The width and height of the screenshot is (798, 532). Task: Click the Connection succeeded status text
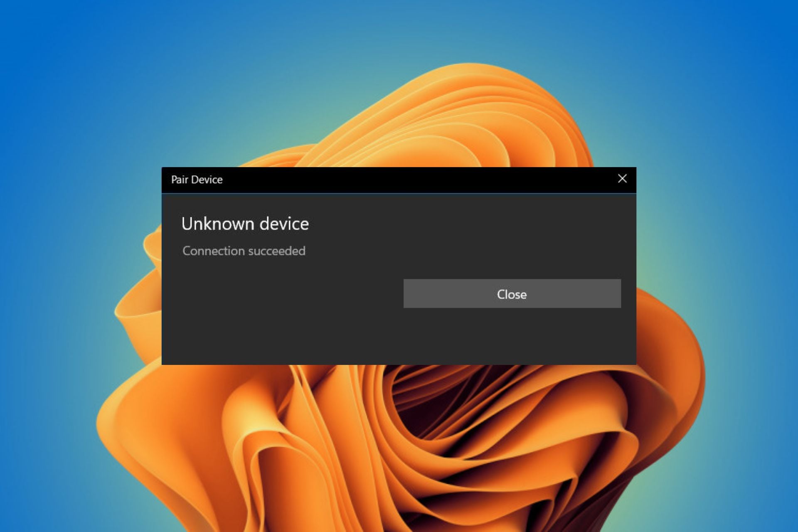click(x=244, y=251)
